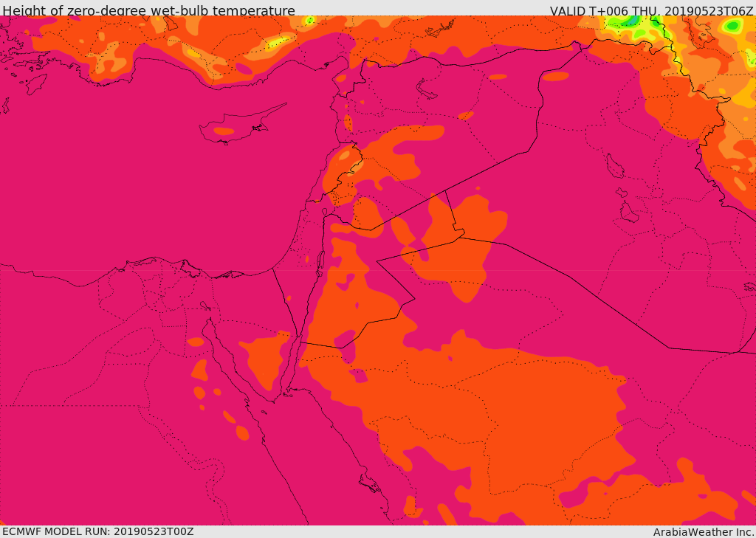Click the 'Height of zero-degree wet-bulb temperature' title
This screenshot has width=756, height=538.
tap(148, 10)
